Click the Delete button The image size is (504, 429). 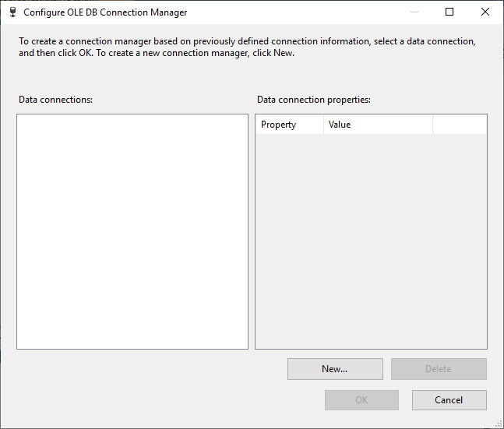(x=439, y=369)
